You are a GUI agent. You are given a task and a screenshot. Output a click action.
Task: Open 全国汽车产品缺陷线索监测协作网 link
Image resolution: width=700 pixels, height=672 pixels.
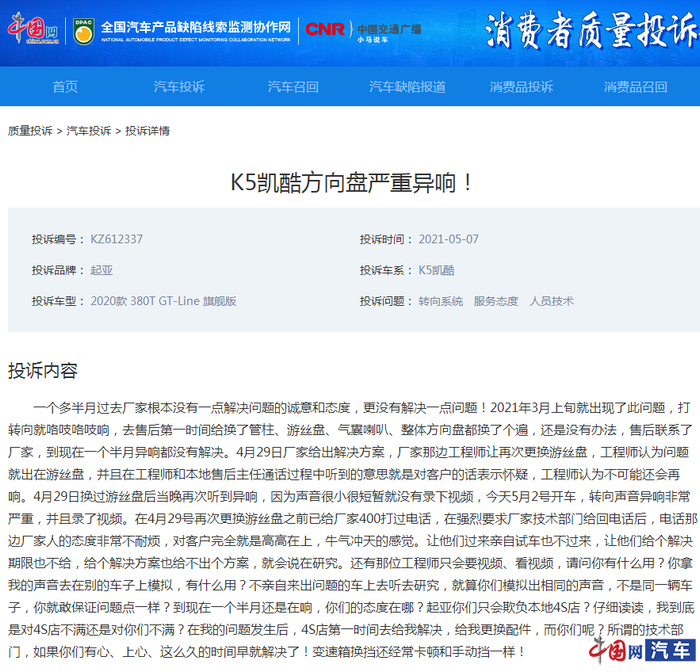pyautogui.click(x=196, y=30)
